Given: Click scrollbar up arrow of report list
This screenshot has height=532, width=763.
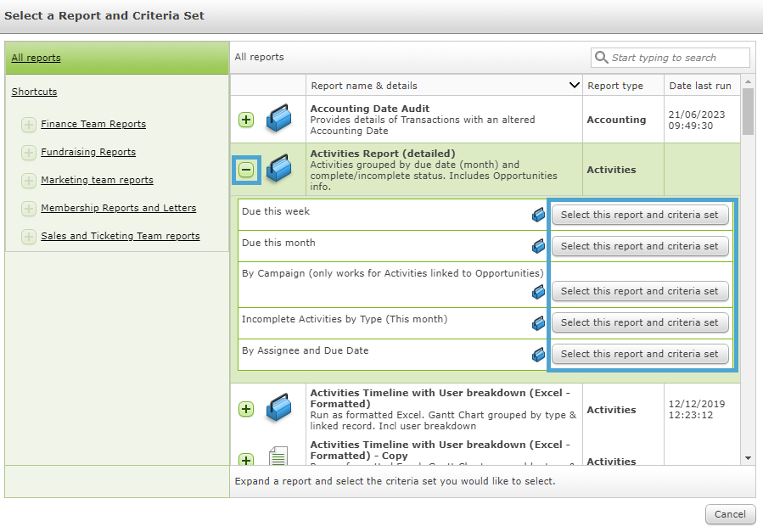Looking at the screenshot, I should point(748,81).
